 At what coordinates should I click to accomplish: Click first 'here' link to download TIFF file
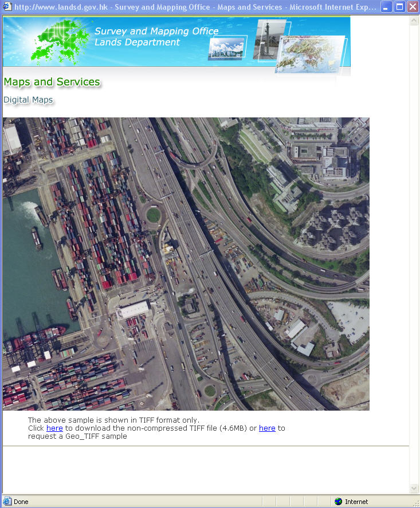tap(54, 428)
